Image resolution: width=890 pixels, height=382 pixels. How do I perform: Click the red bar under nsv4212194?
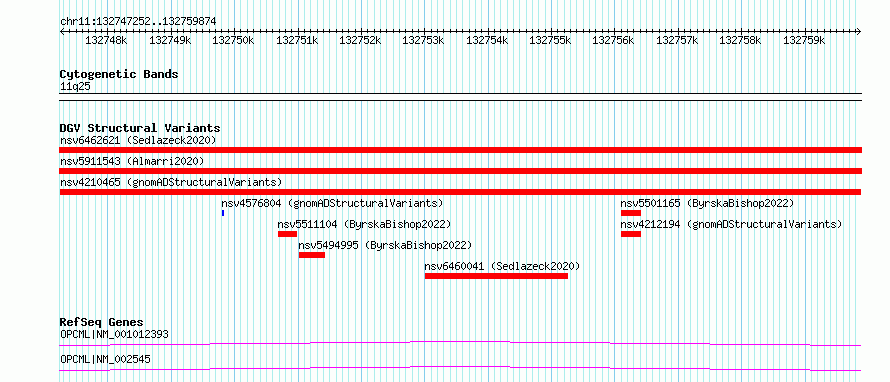pyautogui.click(x=631, y=234)
